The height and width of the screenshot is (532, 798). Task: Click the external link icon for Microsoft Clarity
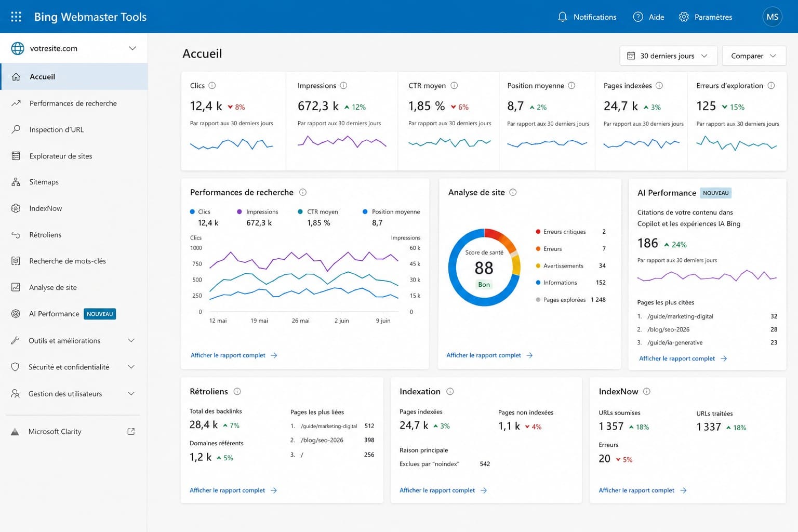[x=131, y=431]
